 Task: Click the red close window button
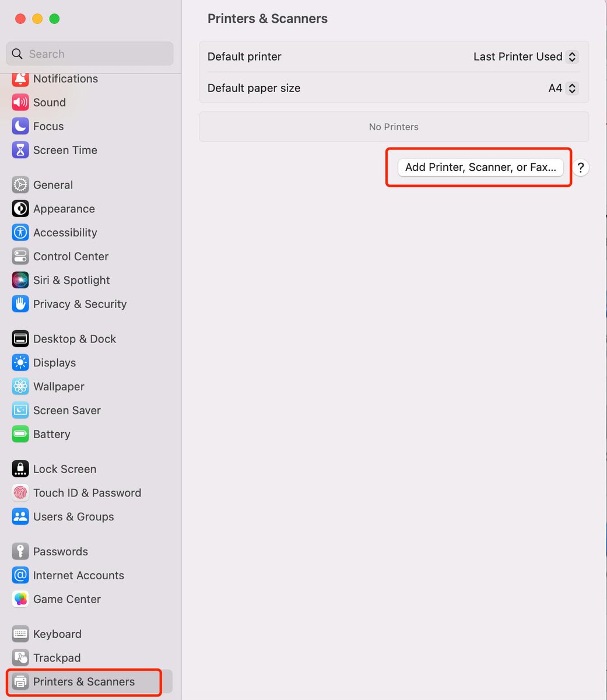[20, 19]
